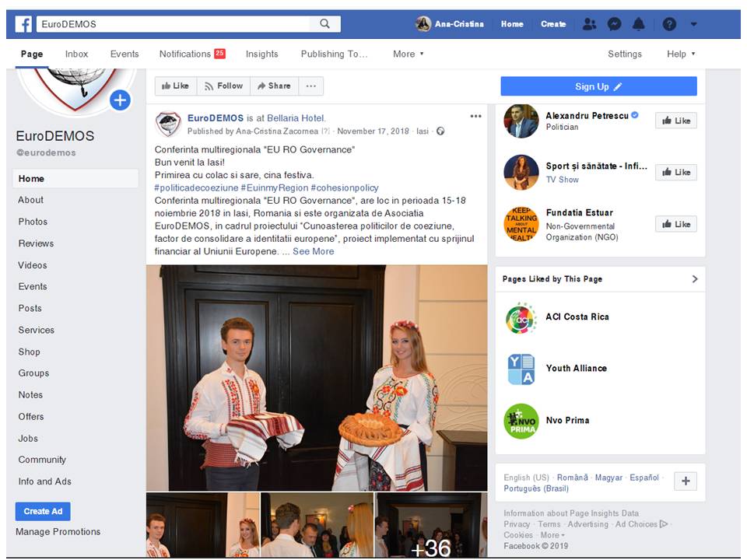Expand footer More dropdown link
This screenshot has width=747, height=560.
[552, 535]
